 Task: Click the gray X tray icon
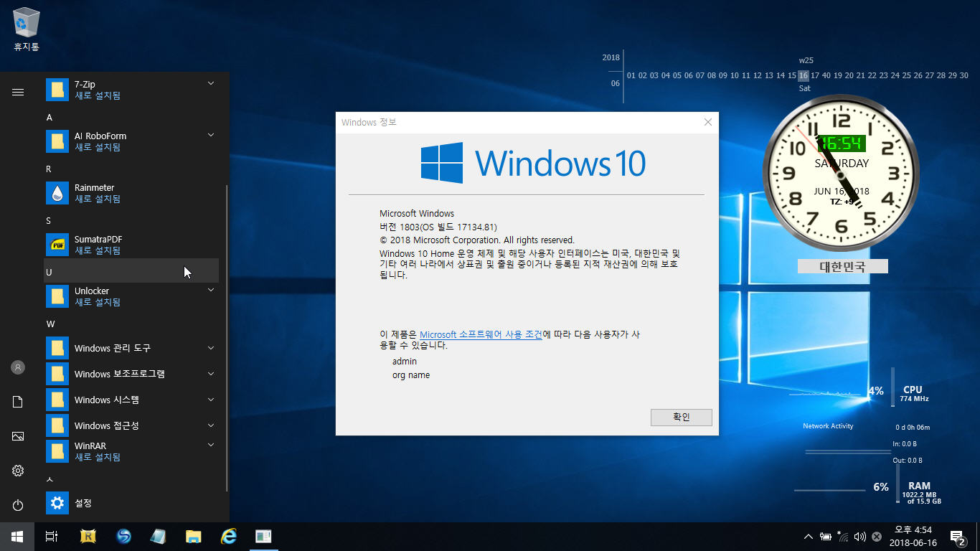pos(877,537)
